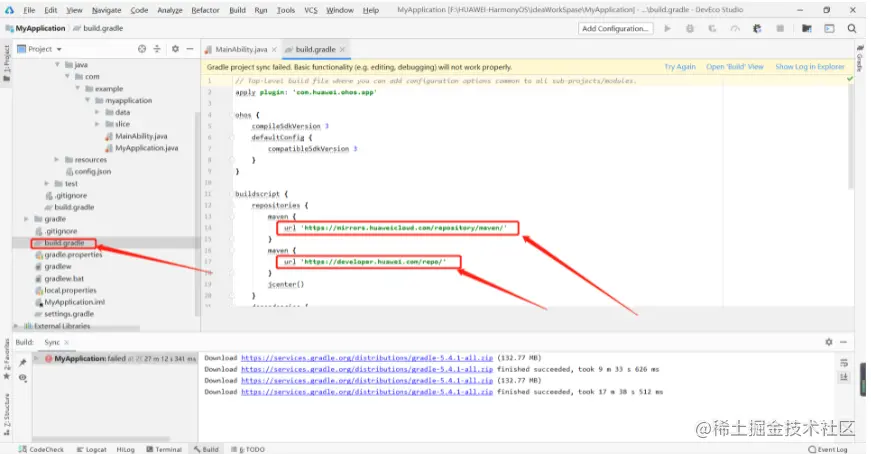Expand the test folder

pos(47,183)
